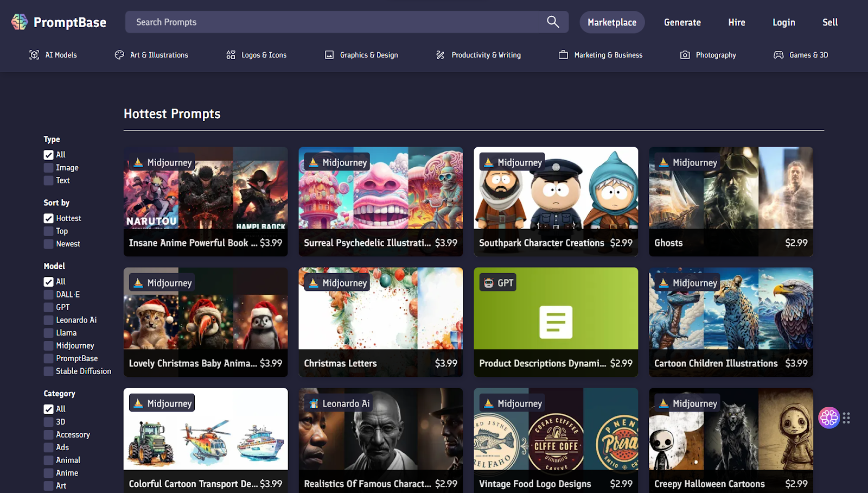Open Cartoon Children Illustrations thumbnail
868x493 pixels.
click(731, 308)
